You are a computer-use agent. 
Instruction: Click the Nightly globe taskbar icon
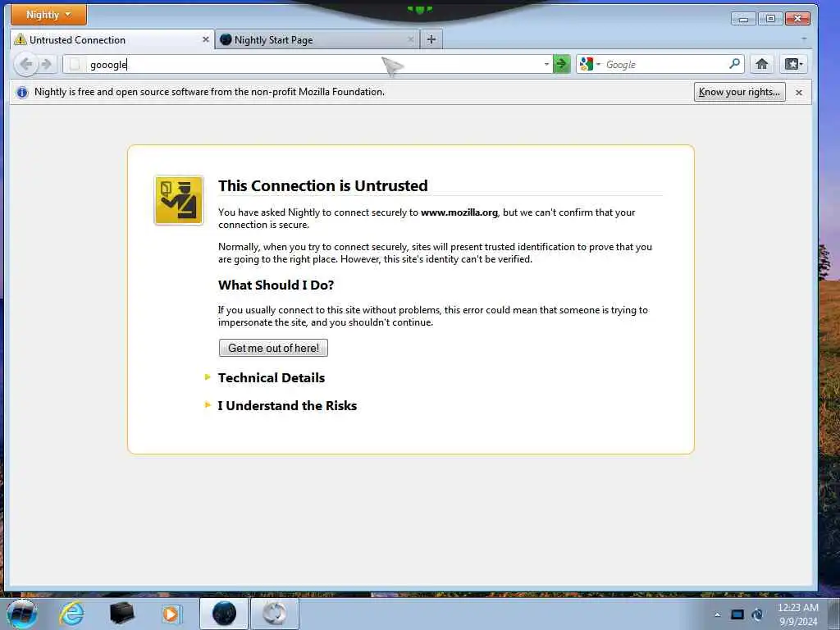coord(225,614)
